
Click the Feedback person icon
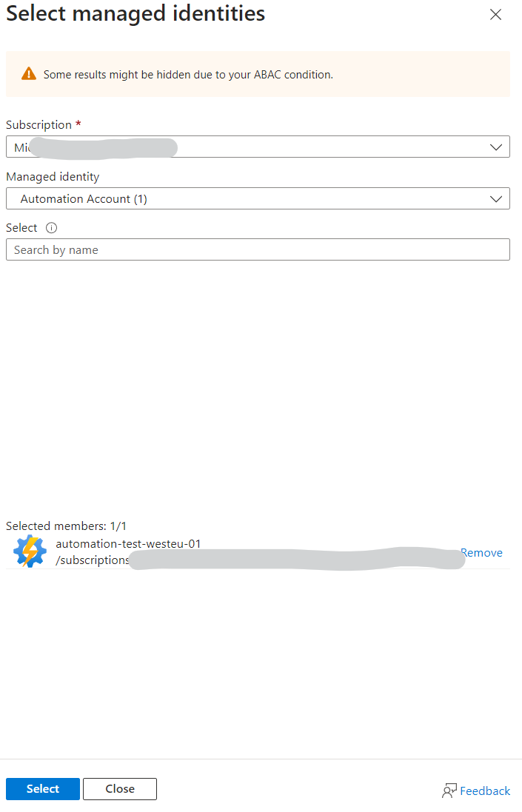click(x=449, y=791)
